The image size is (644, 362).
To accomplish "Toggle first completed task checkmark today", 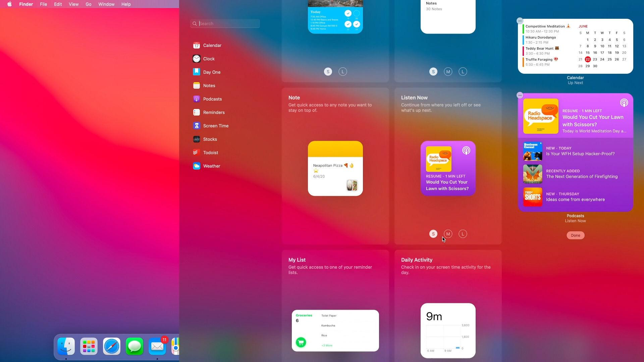I will tap(348, 13).
